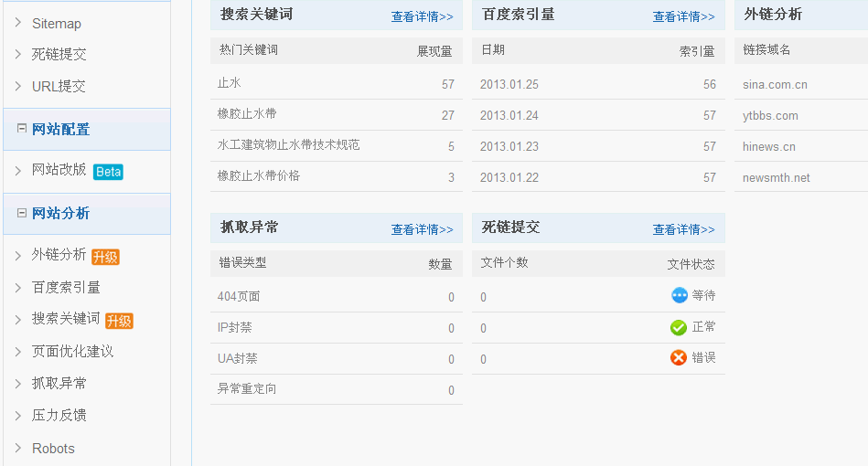868x466 pixels.
Task: Click domain hinews.cn
Action: click(x=769, y=146)
